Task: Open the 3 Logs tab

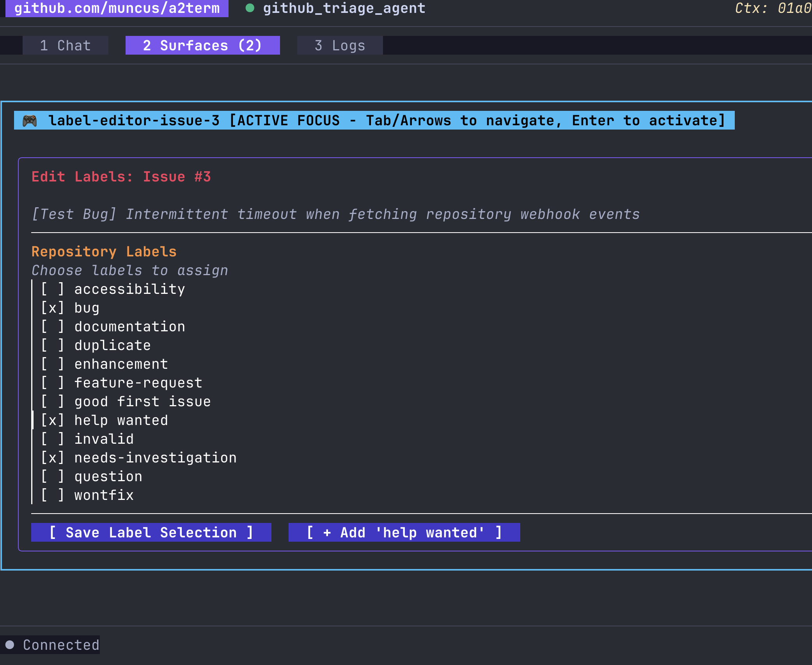Action: click(340, 45)
